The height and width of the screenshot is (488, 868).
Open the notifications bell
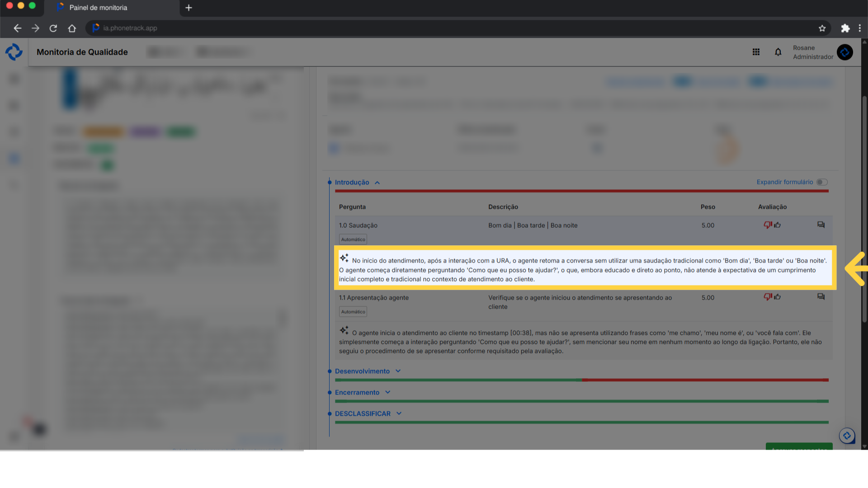tap(778, 52)
